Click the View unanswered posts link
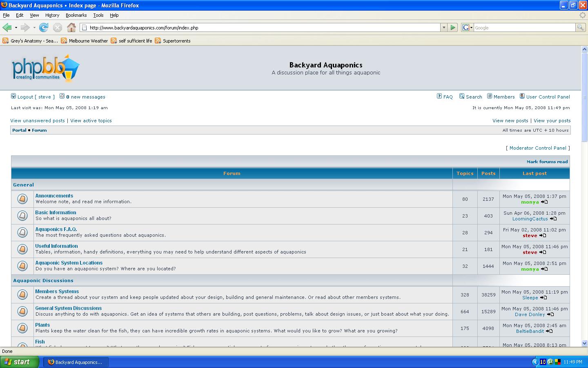The height and width of the screenshot is (368, 588). [38, 121]
